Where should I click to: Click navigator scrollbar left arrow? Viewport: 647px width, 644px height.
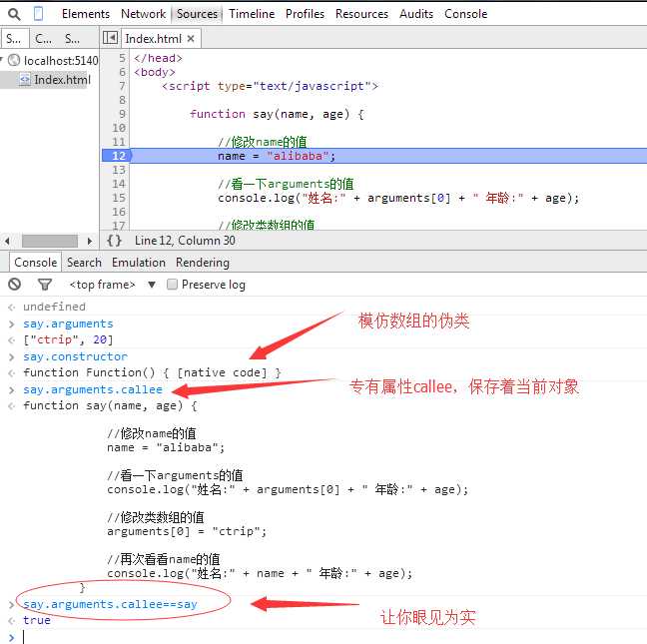tap(7, 241)
